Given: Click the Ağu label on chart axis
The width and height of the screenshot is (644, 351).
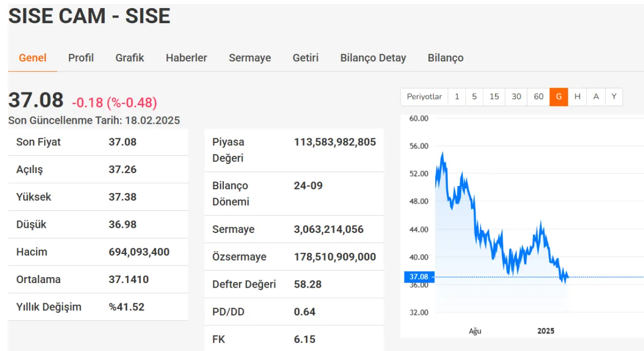Looking at the screenshot, I should coord(475,331).
